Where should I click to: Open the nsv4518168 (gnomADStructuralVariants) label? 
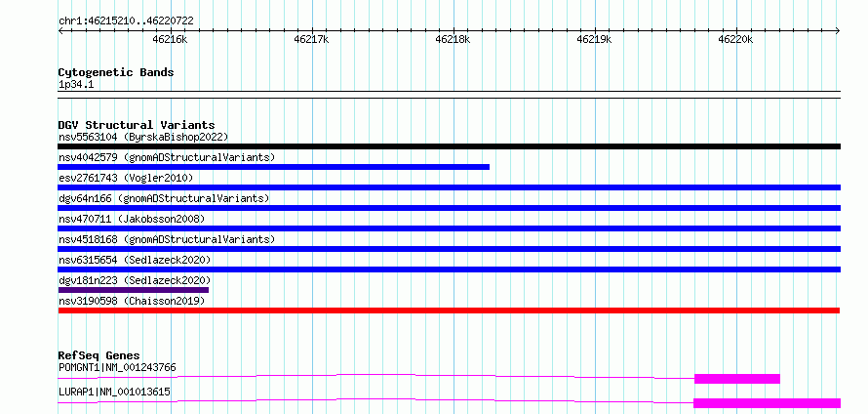click(167, 239)
